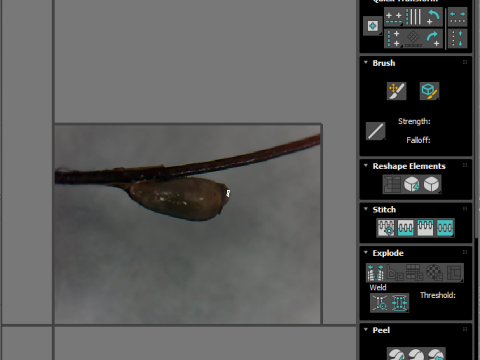This screenshot has width=480, height=360.
Task: Click Align Vertically in Place icon with vertical lines
Action: click(x=414, y=17)
